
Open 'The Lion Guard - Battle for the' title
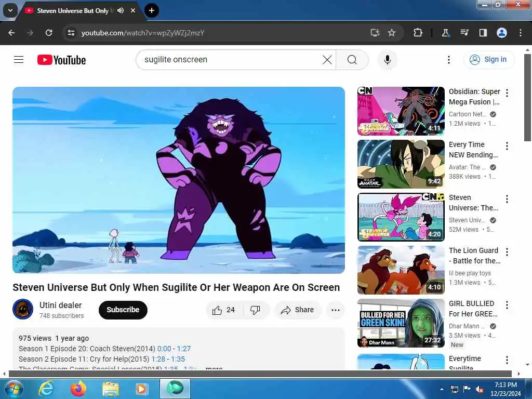[474, 256]
